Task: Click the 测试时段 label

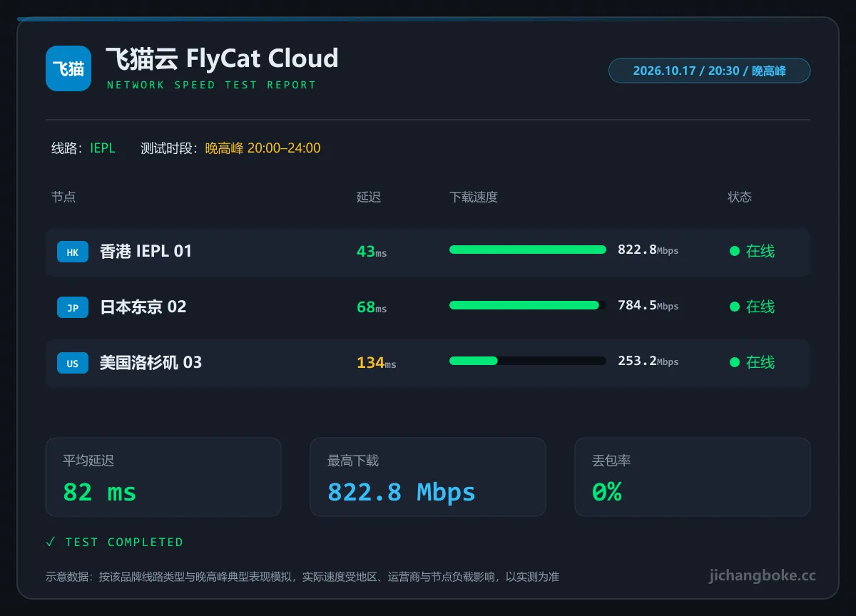Action: (169, 148)
